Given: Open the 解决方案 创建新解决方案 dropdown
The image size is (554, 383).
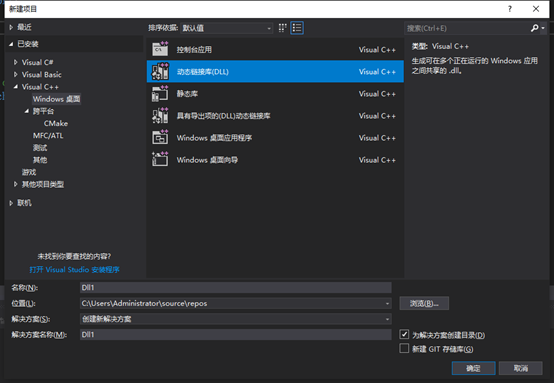Looking at the screenshot, I should tap(236, 319).
